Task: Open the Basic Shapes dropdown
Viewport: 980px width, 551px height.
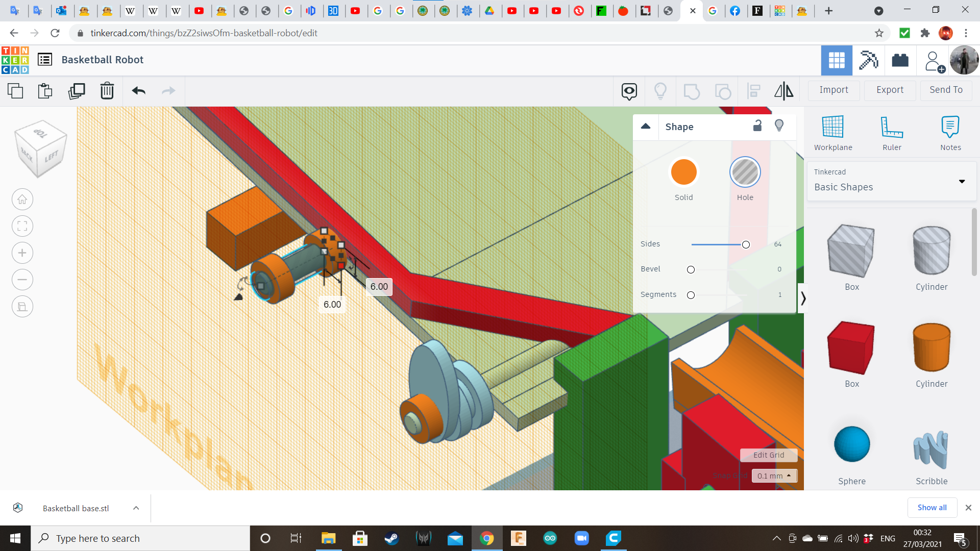Action: pos(891,181)
